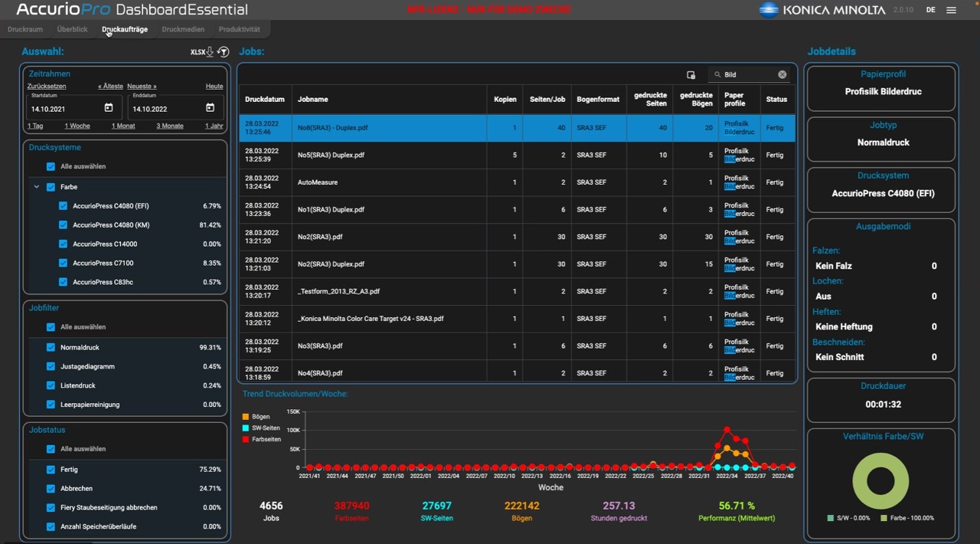The width and height of the screenshot is (980, 544).
Task: Toggle AccurioPress C83hc checkbox
Action: click(63, 283)
